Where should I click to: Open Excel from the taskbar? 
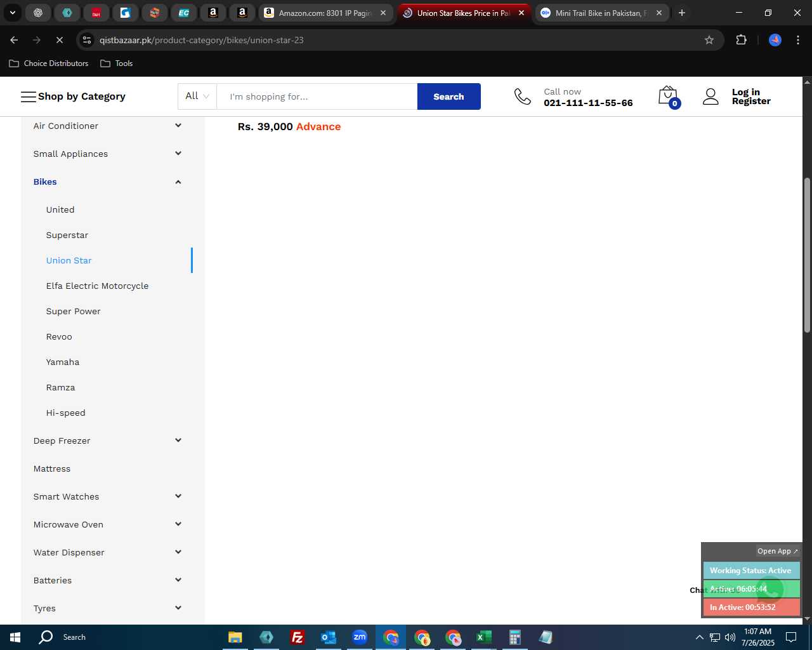(483, 637)
